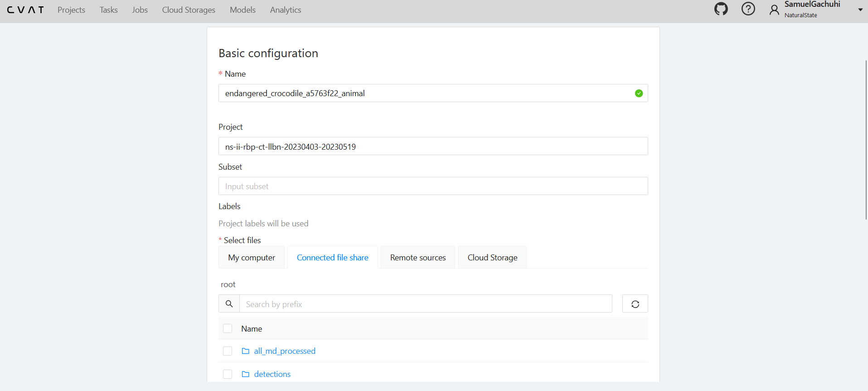Open the Project selection dropdown
The height and width of the screenshot is (391, 868).
pos(433,146)
